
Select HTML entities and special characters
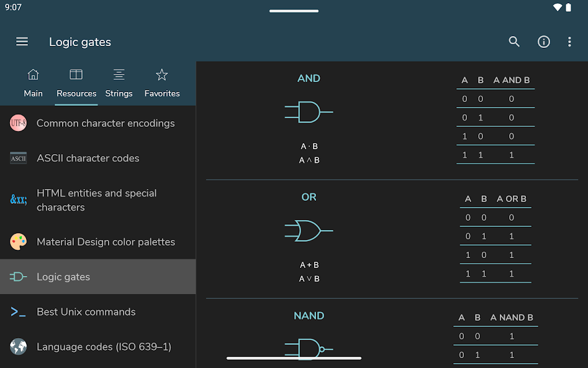pyautogui.click(x=98, y=200)
